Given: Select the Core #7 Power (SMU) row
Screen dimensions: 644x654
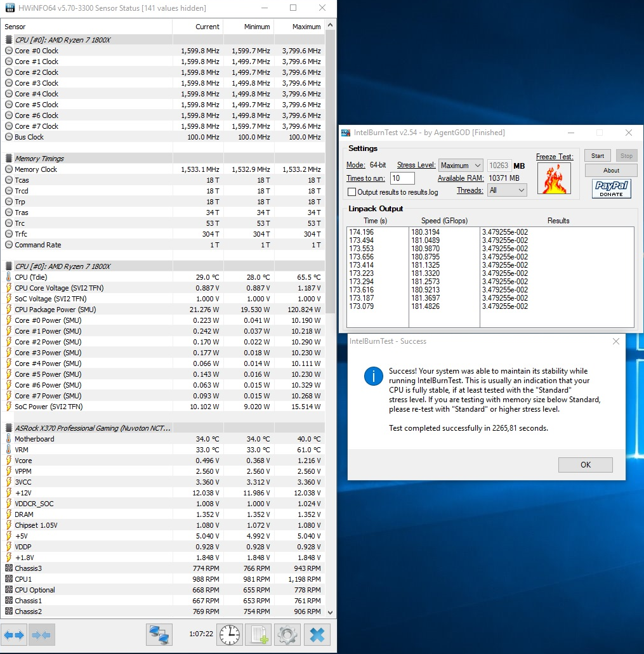Looking at the screenshot, I should click(x=163, y=396).
